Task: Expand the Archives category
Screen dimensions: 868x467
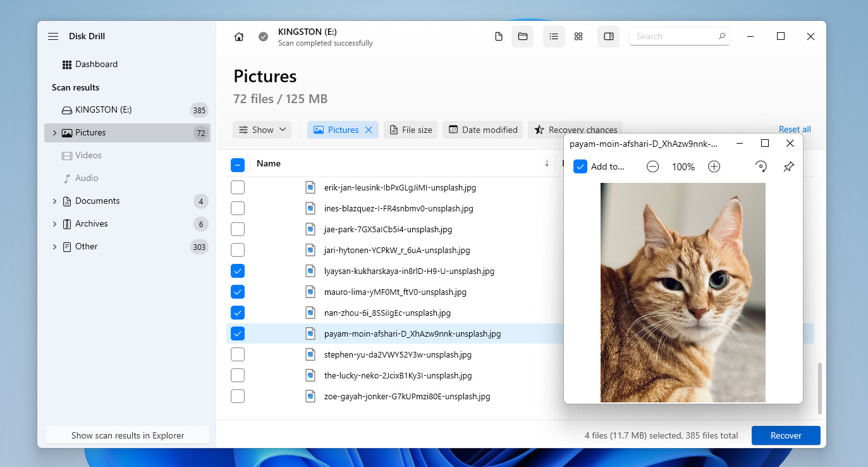Action: point(54,224)
